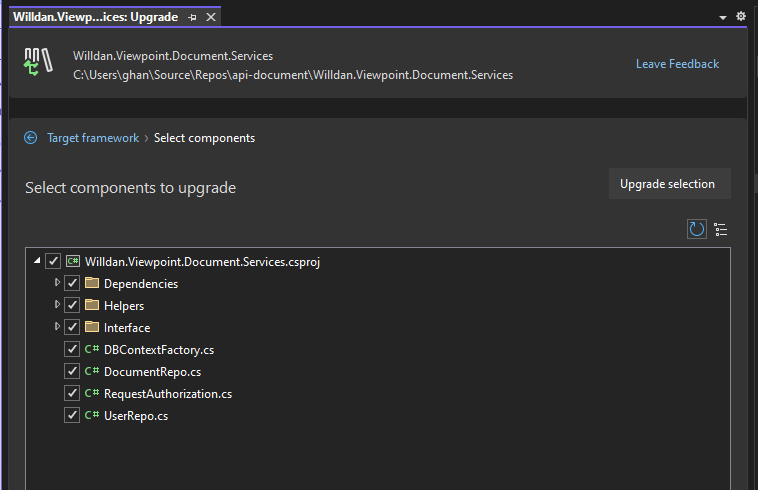758x490 pixels.
Task: Select the Willdan.Viewp...ices: Upgrade tab
Action: 95,17
